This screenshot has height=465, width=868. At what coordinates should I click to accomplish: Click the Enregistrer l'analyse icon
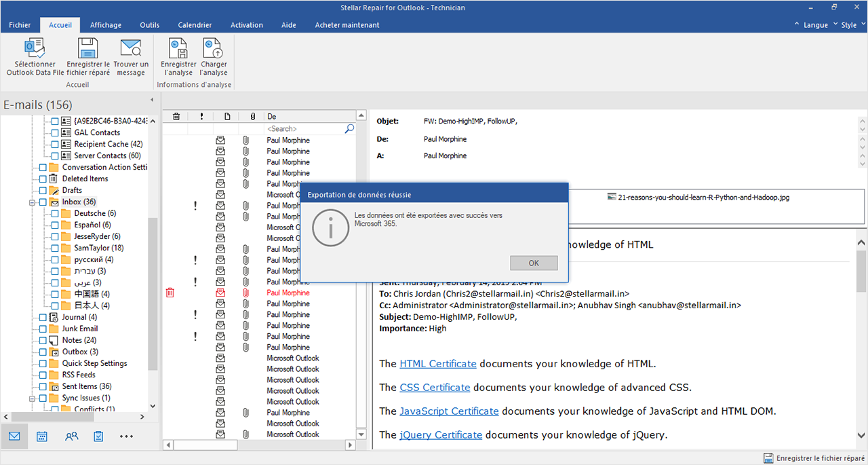click(x=178, y=49)
